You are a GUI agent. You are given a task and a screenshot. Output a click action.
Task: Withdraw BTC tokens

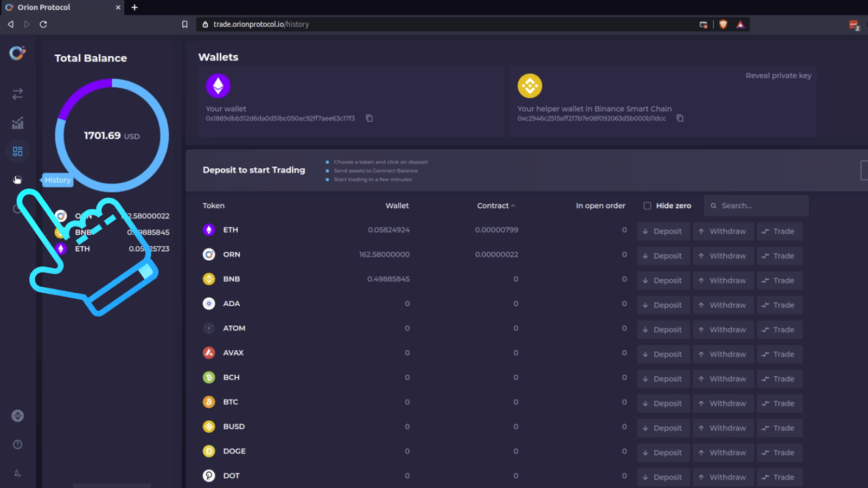(723, 403)
